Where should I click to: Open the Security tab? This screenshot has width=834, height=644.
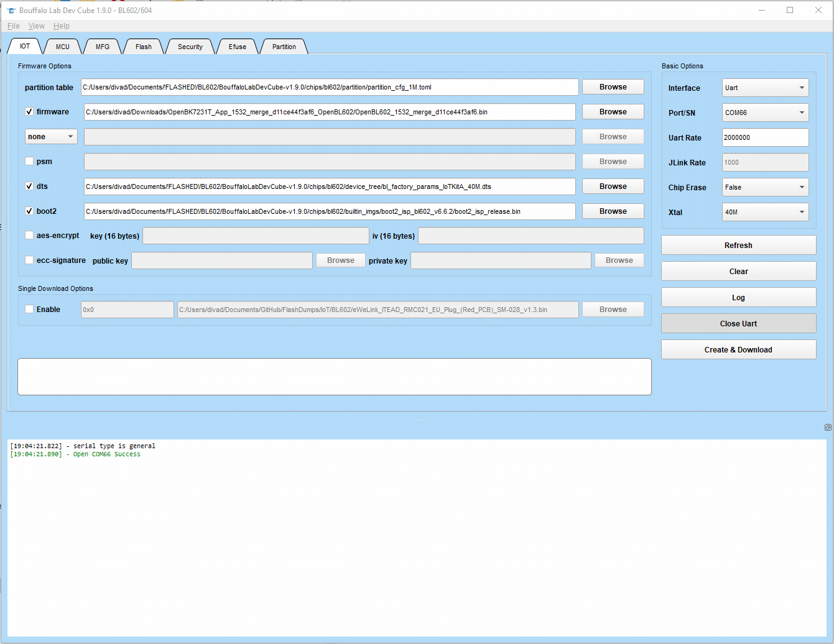click(190, 47)
